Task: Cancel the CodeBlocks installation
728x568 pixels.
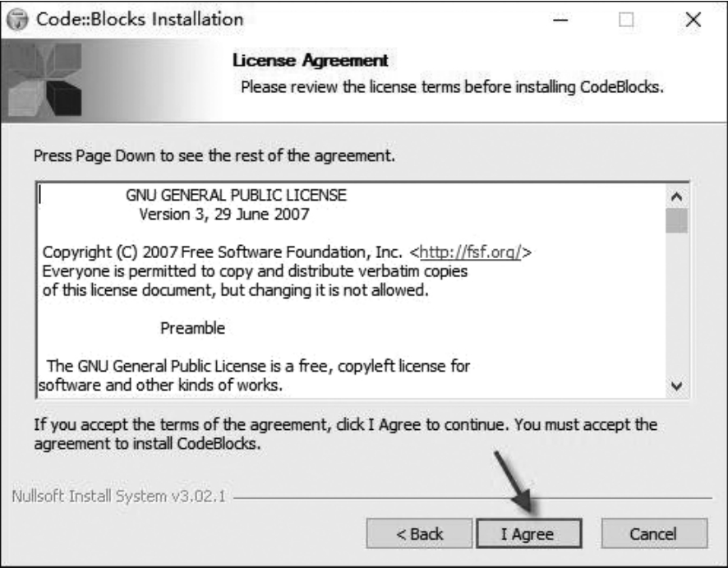Action: click(653, 533)
